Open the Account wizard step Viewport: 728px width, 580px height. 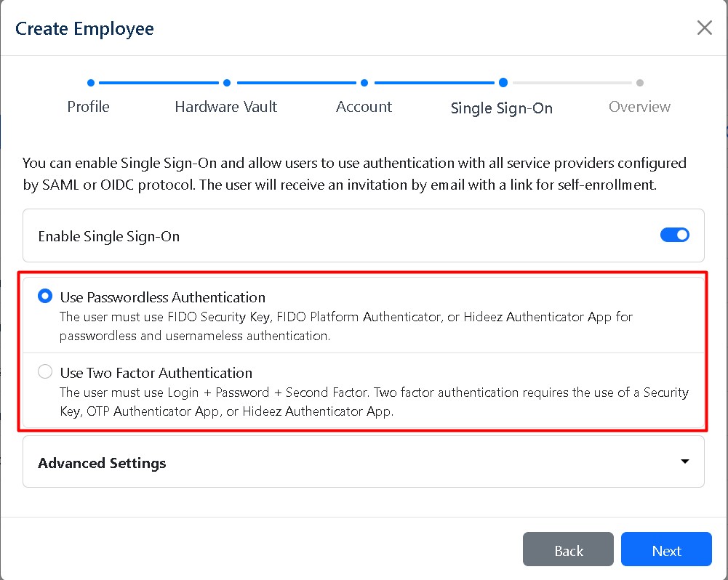pos(364,106)
